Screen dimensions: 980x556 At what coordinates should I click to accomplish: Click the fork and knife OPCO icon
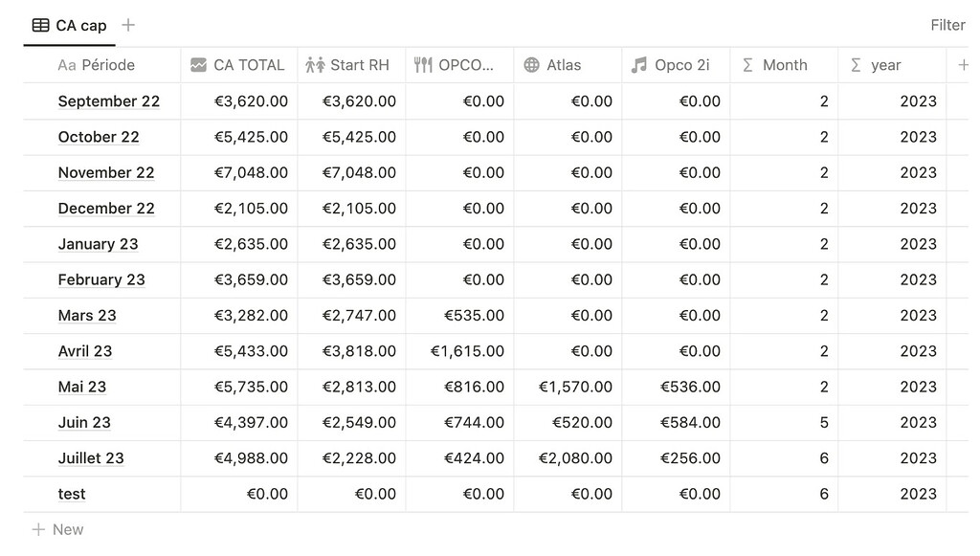point(423,65)
